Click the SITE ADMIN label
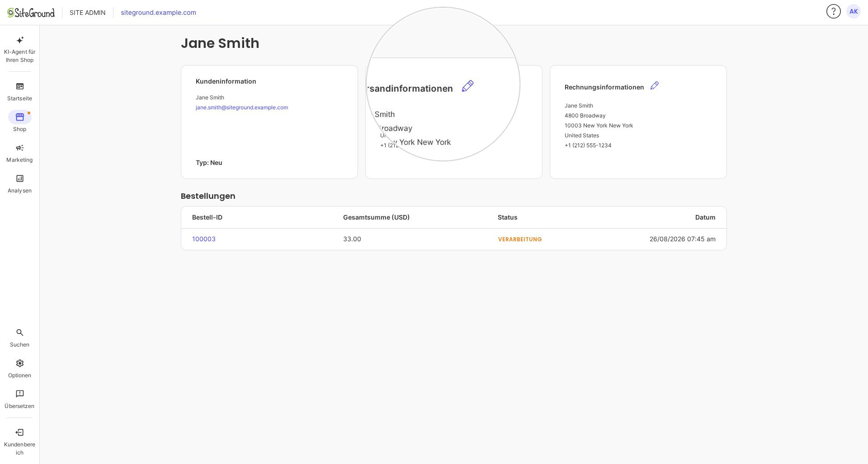 88,13
